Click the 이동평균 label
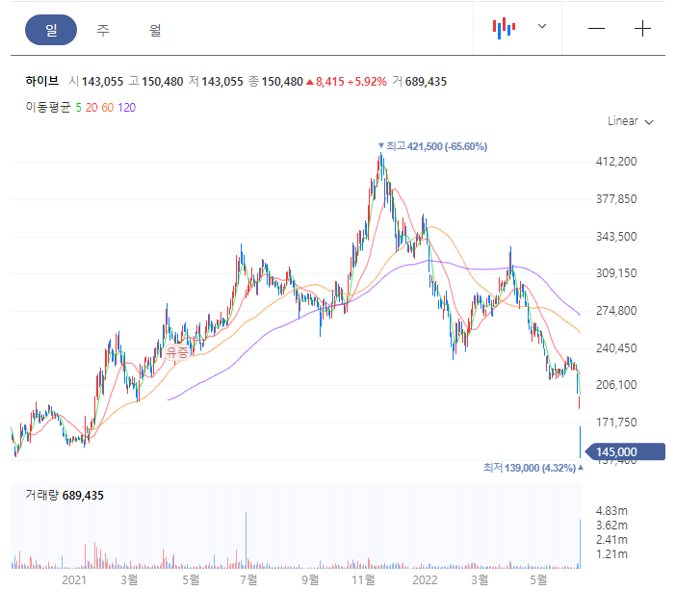The width and height of the screenshot is (676, 616). [48, 107]
